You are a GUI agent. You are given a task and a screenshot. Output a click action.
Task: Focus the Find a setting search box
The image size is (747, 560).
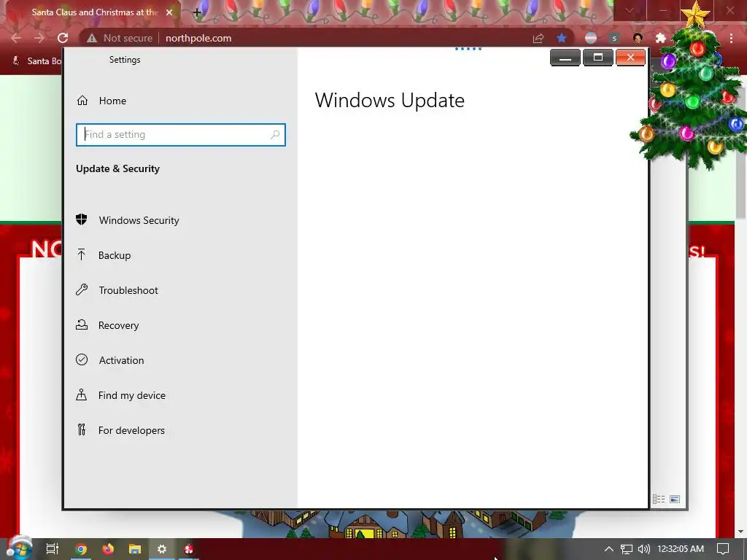pos(181,135)
